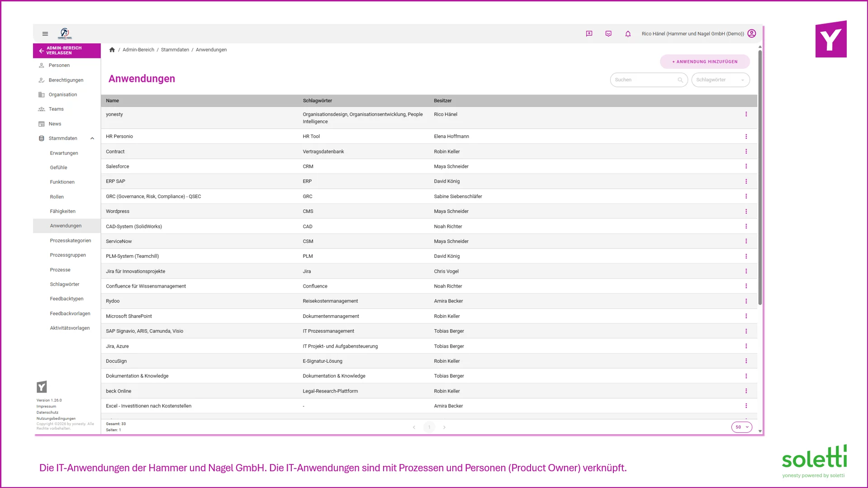Select page 1 in pagination
Viewport: 868px width, 488px height.
(429, 427)
